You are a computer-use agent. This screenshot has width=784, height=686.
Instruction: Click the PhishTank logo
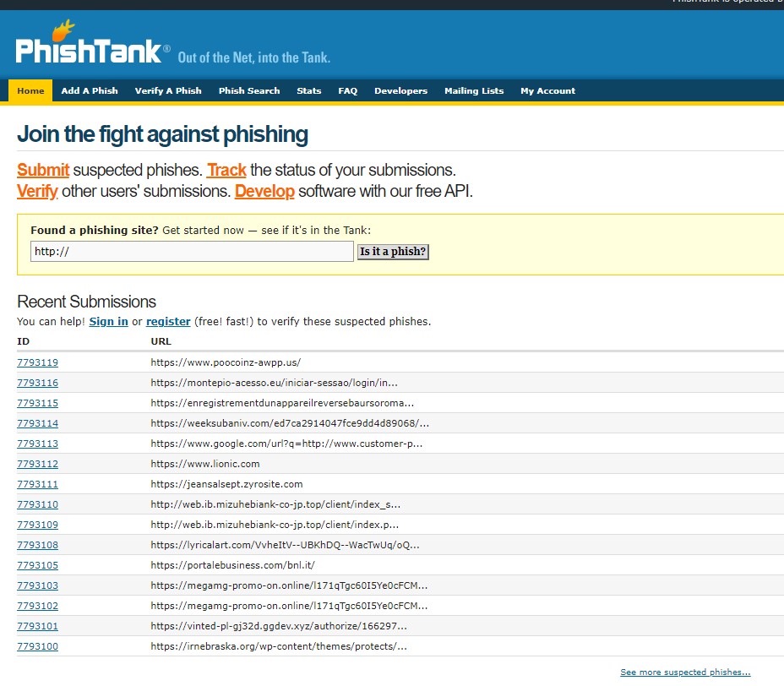[x=92, y=42]
